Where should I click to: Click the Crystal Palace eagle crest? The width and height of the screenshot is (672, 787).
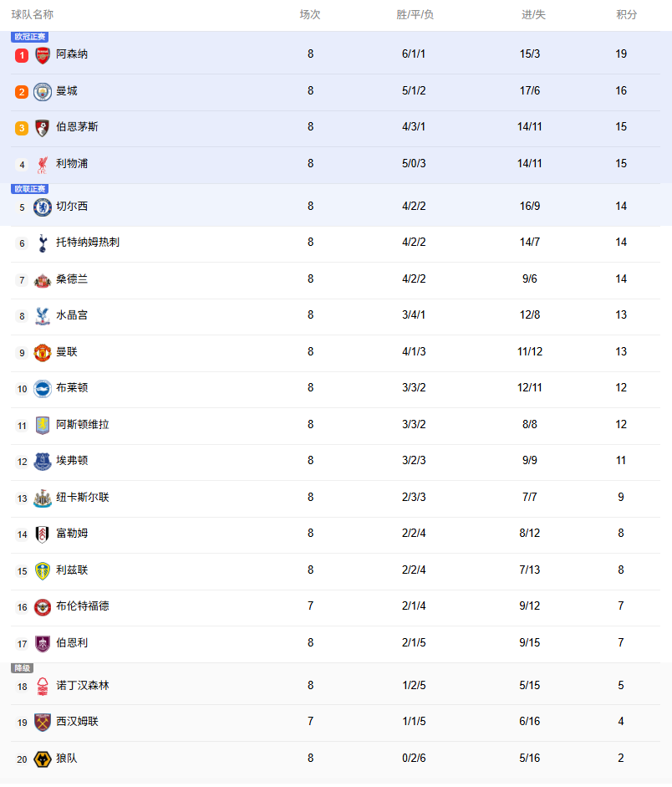(43, 315)
